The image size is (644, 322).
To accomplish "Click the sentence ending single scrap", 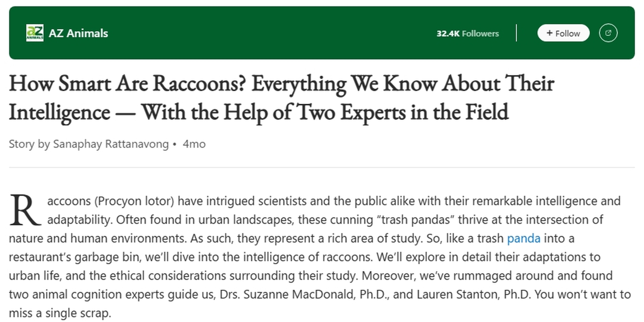I will coord(60,313).
